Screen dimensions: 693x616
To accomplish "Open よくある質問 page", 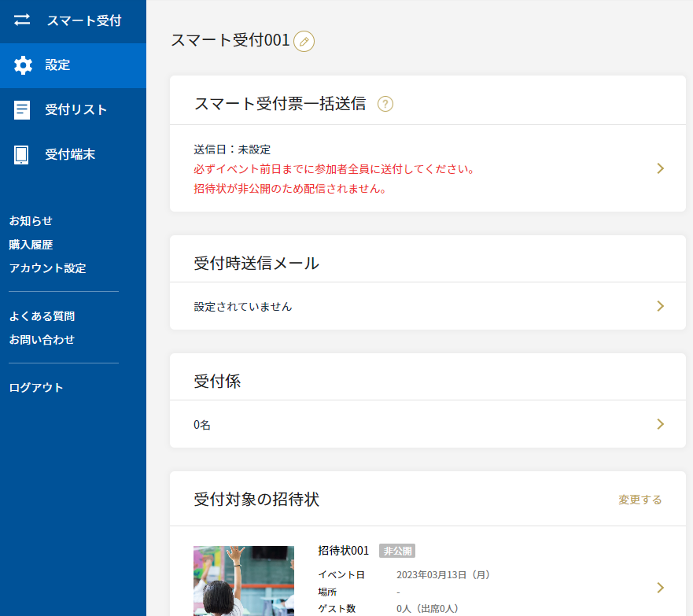I will click(x=42, y=316).
